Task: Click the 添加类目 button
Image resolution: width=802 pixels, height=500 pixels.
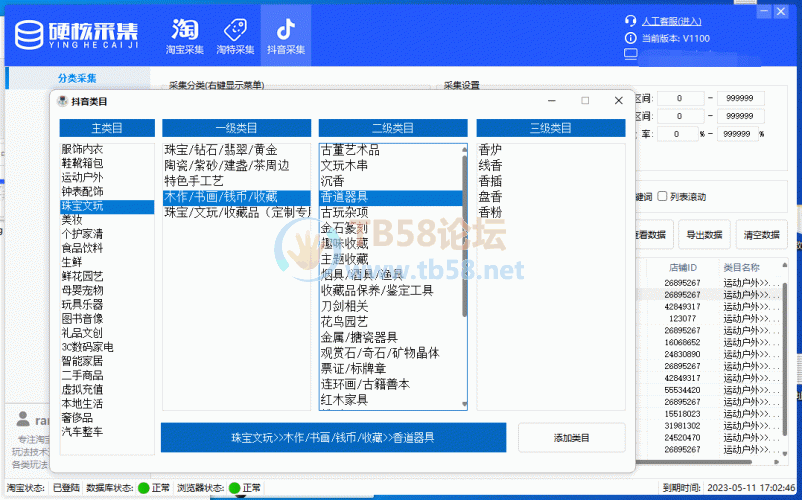Action: pos(571,438)
